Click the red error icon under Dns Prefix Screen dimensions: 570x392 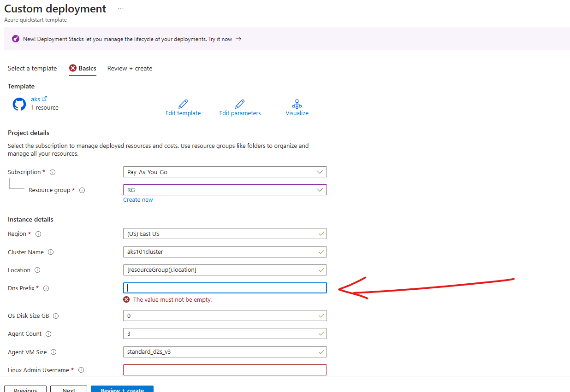coord(126,299)
